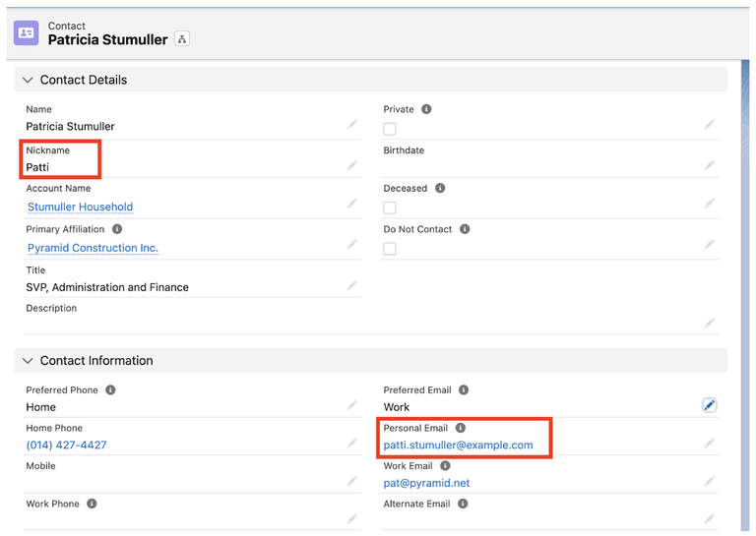This screenshot has height=536, width=756.
Task: Click pencil icon to edit Nickname
Action: 352,166
